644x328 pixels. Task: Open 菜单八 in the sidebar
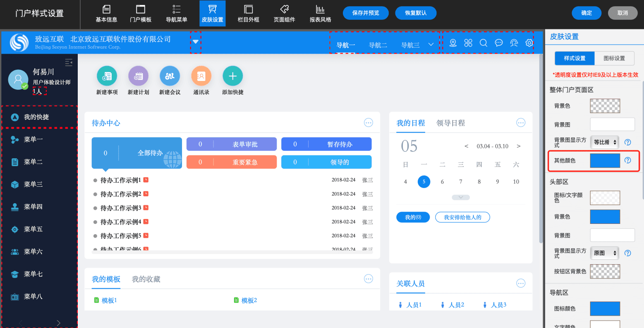tap(40, 296)
